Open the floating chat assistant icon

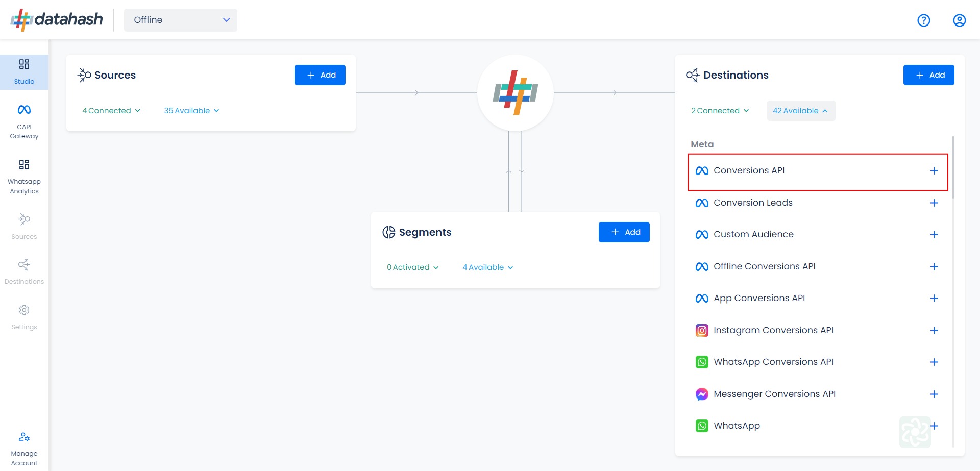915,432
